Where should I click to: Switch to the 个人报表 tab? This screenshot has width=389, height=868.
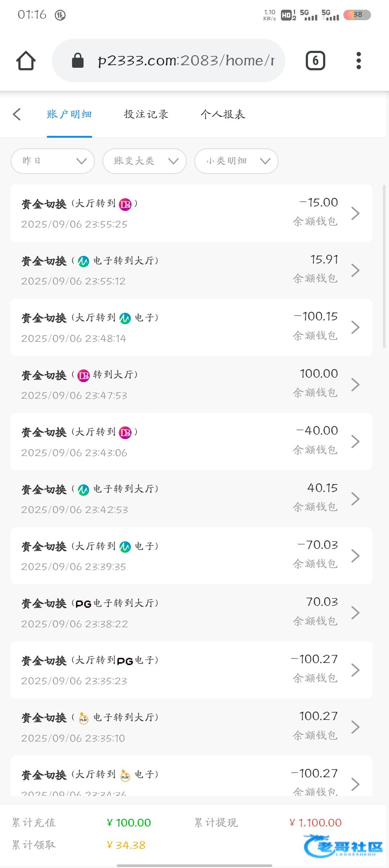click(x=223, y=114)
